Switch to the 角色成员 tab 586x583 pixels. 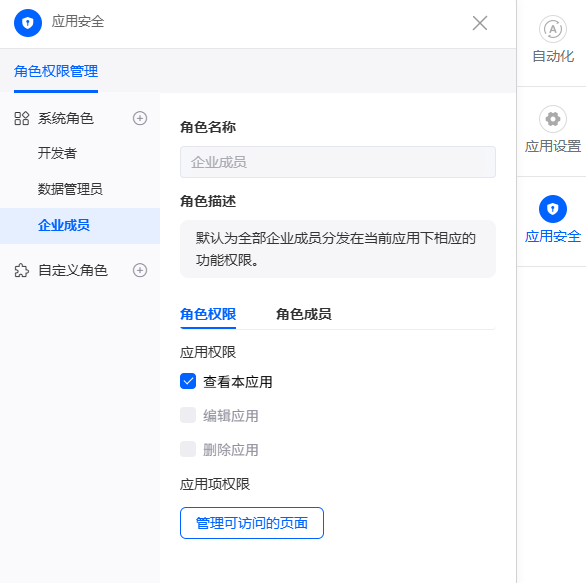tap(303, 314)
